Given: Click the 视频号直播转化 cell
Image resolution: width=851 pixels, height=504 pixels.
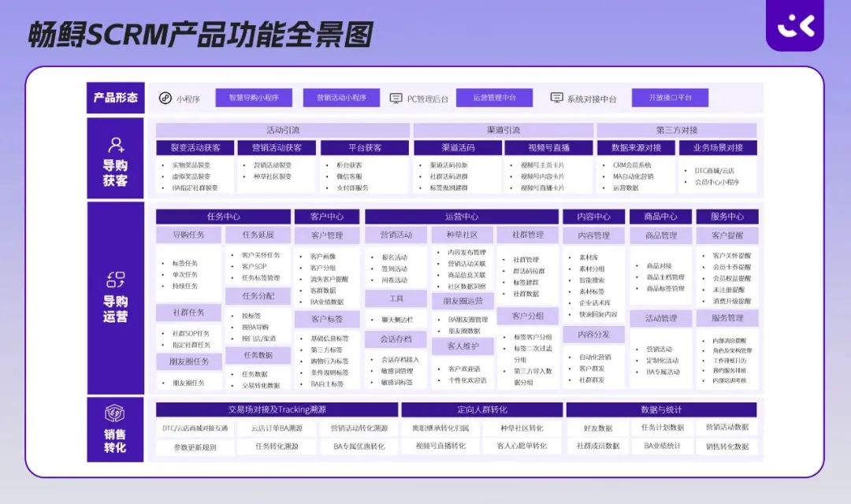Looking at the screenshot, I should 440,446.
